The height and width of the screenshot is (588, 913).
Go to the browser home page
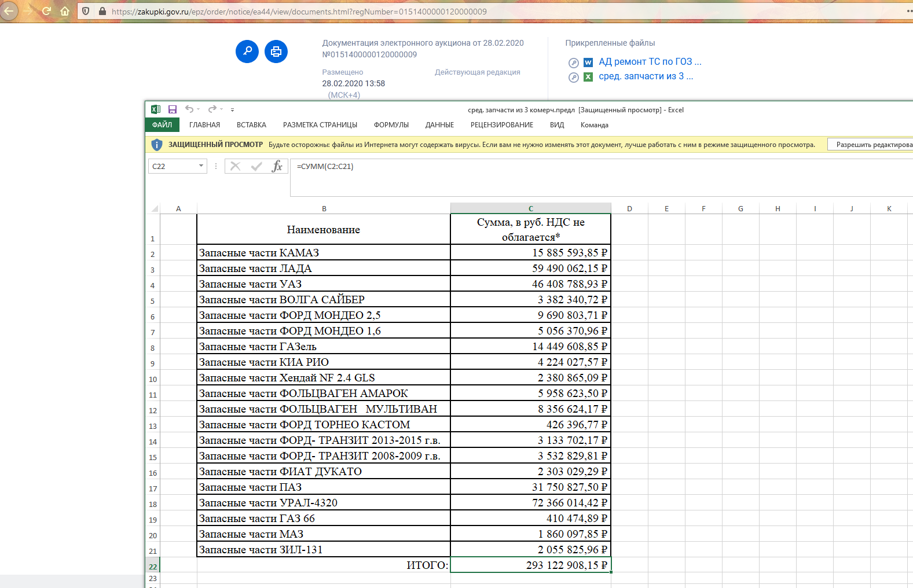coord(65,11)
